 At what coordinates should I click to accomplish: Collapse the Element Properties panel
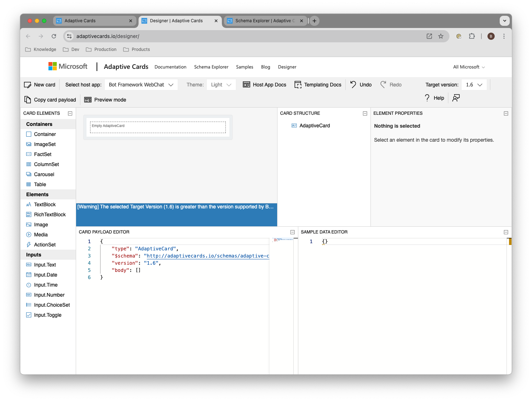506,113
